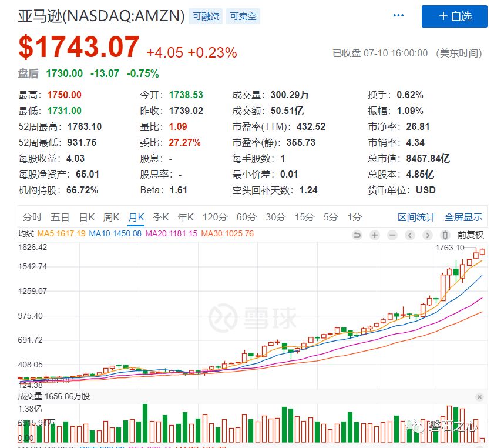Click the 52周最高 value 1763.10
This screenshot has height=448, width=494.
coord(85,127)
